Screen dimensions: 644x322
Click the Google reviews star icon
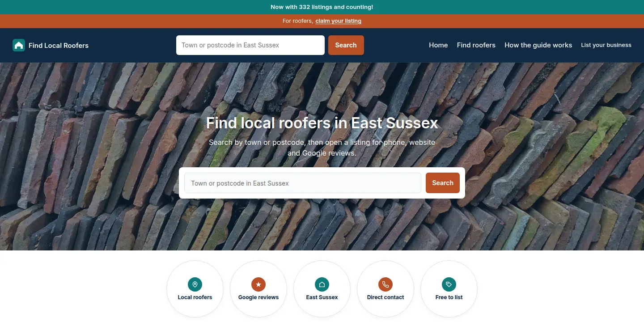[258, 284]
